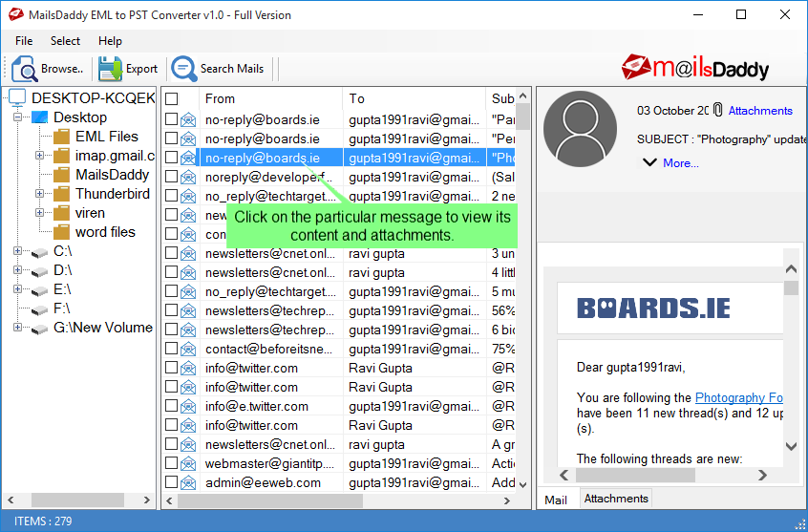Expand the imap.gmail folder node
Screen dimensions: 808x532
[40, 155]
